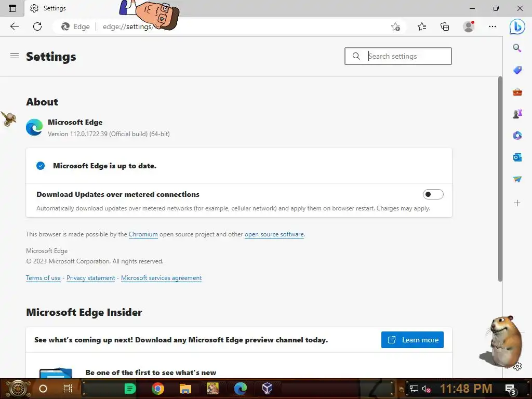The image size is (532, 399).
Task: Open the Collections icon
Action: coord(445,26)
